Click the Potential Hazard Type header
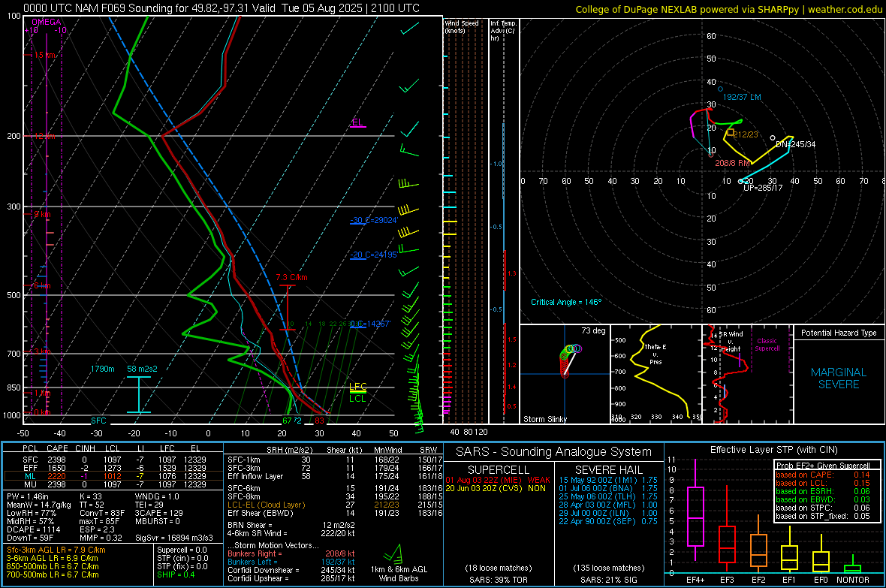Image resolution: width=886 pixels, height=588 pixels. click(x=839, y=333)
